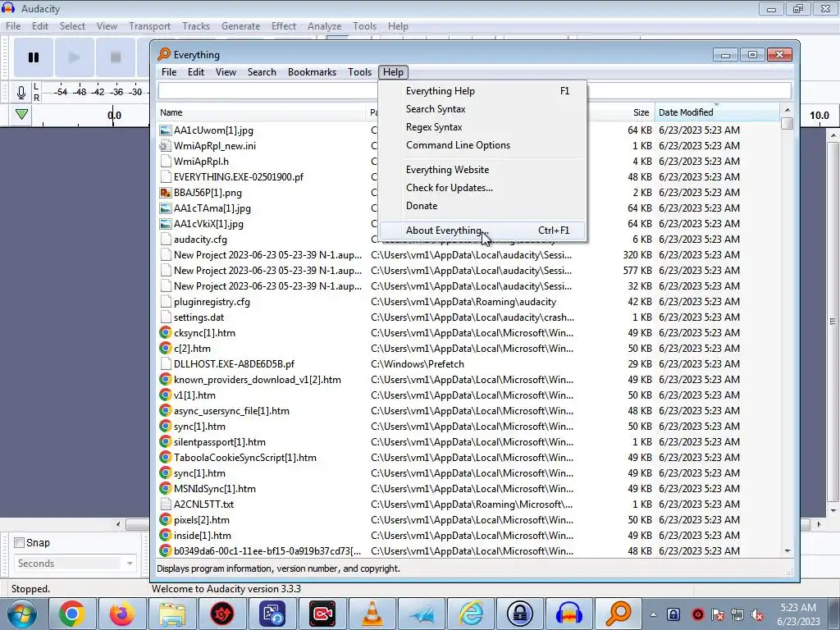
Task: Select TaboolaCookieSyncScript[1].htm file name
Action: pyautogui.click(x=244, y=458)
